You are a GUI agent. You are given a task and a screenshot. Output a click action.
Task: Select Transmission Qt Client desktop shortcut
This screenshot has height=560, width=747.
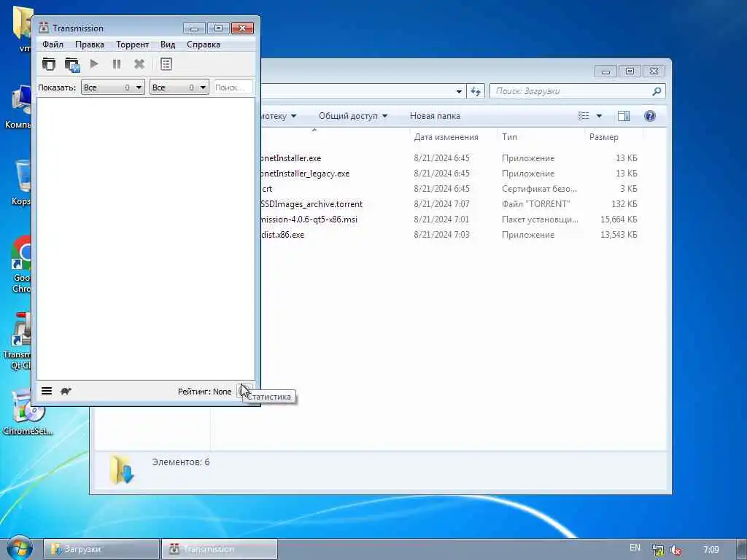pos(18,341)
